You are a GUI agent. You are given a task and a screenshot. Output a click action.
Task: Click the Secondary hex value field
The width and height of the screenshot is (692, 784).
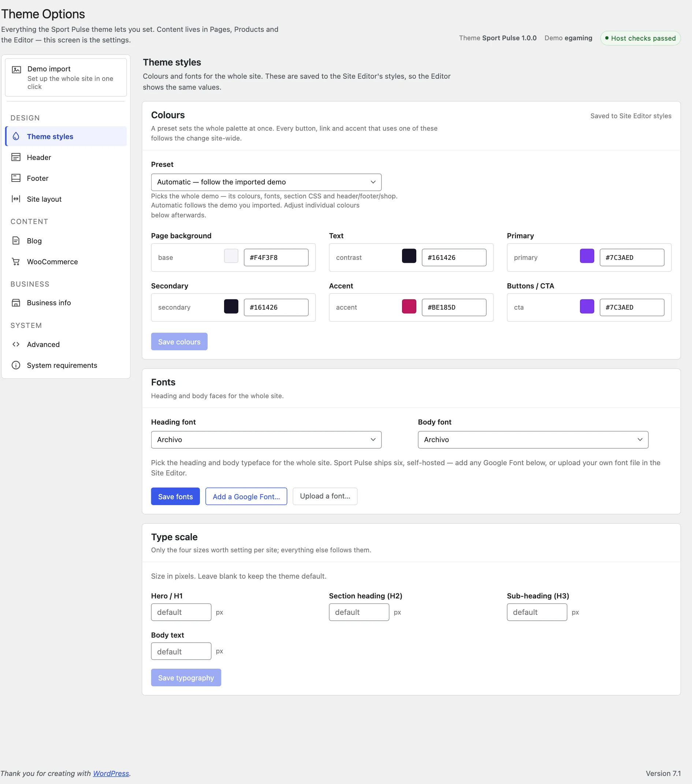click(x=276, y=307)
